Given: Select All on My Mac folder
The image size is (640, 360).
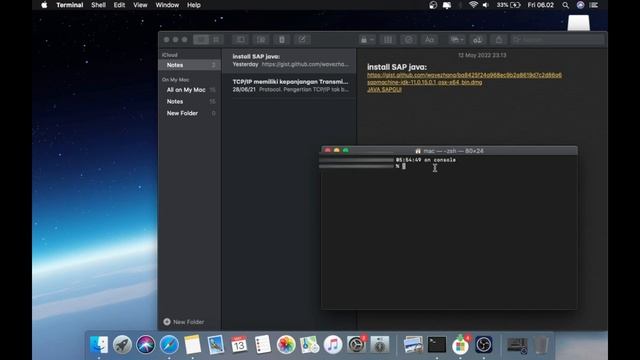Looking at the screenshot, I should coord(189,90).
